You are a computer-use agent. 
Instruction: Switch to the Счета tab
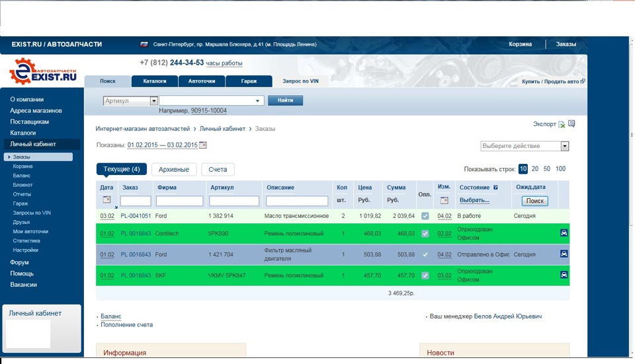(x=218, y=170)
